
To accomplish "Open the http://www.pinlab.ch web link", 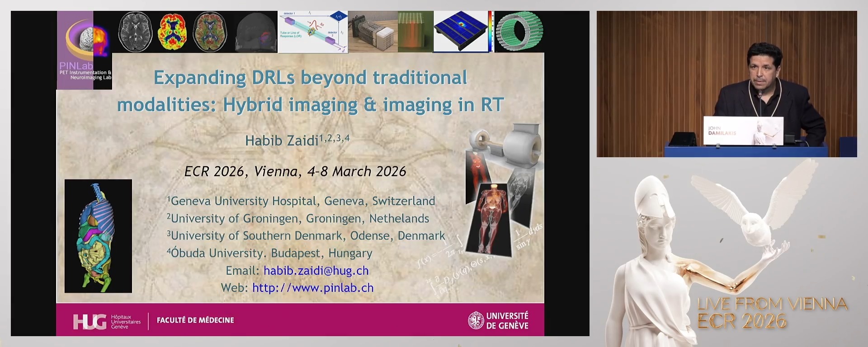I will (313, 287).
